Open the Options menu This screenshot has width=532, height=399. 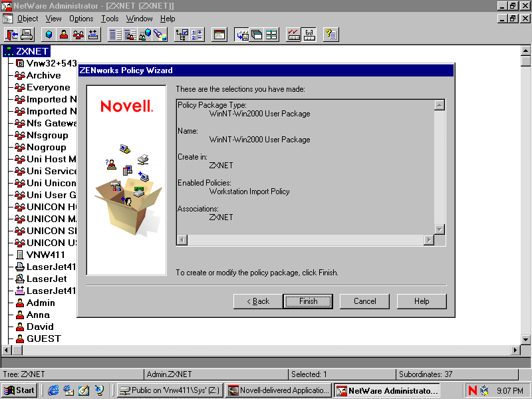pos(81,19)
